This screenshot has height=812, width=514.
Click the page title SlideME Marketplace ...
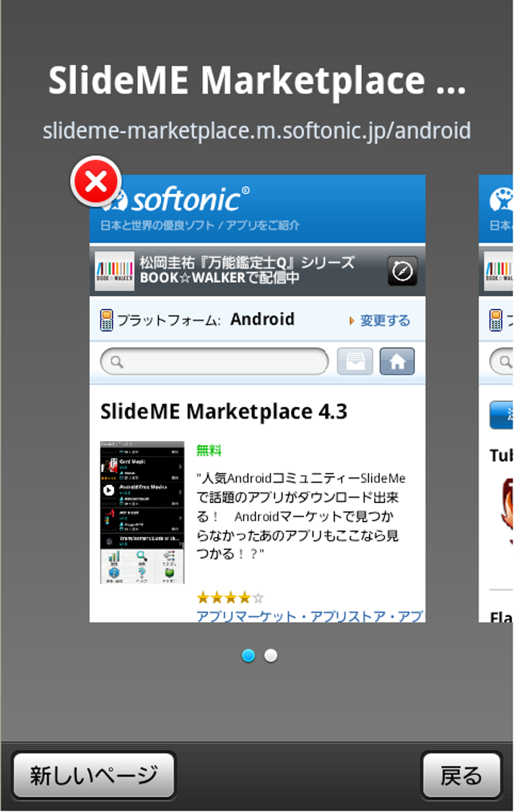pos(257,80)
